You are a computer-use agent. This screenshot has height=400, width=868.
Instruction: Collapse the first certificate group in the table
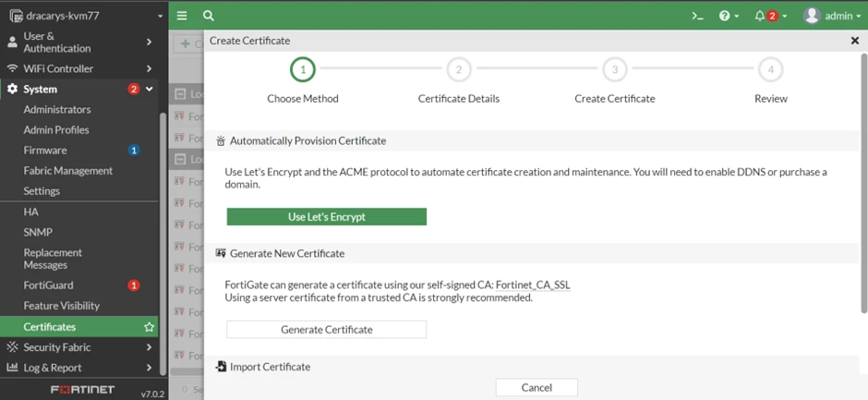point(180,94)
